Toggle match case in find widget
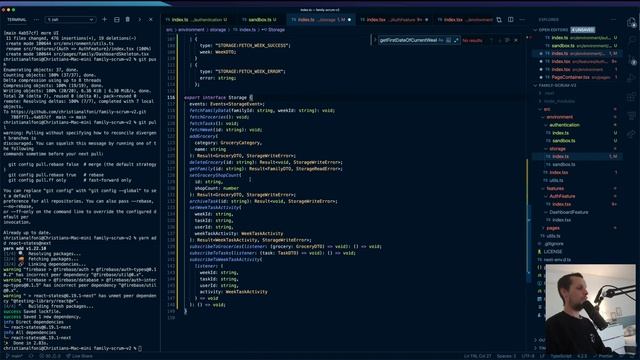Viewport: 640px width, 360px height. tap(441, 40)
